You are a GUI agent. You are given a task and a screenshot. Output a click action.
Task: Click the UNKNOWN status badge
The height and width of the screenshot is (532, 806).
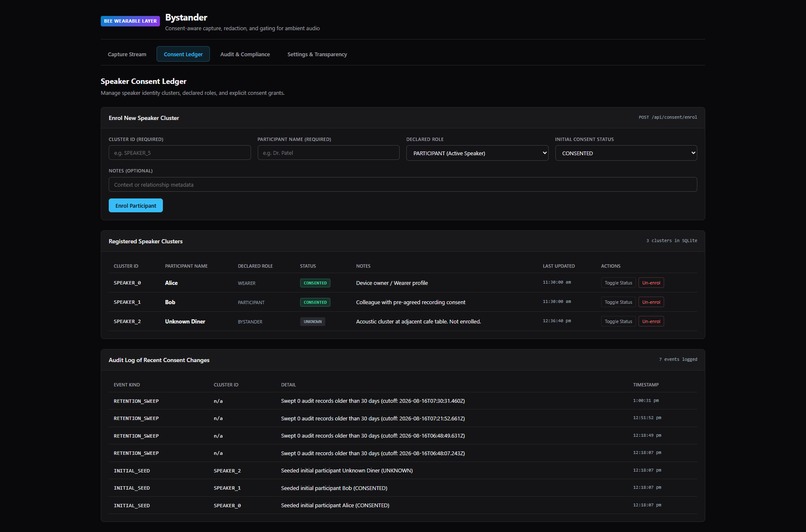click(x=313, y=322)
